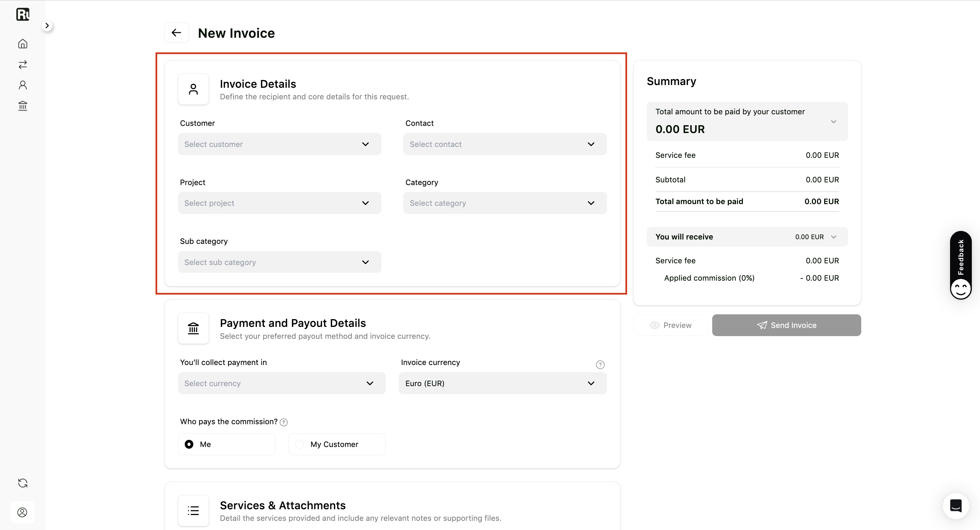Open the Invoice currency Euro (EUR) dropdown
The height and width of the screenshot is (530, 980).
[503, 383]
